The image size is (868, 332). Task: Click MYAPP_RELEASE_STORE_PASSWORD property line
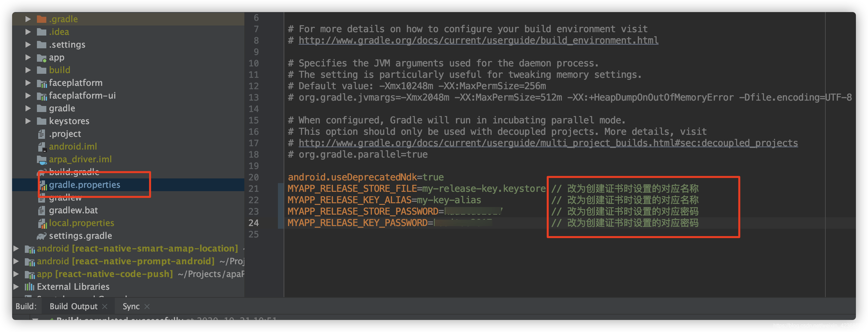pos(395,212)
